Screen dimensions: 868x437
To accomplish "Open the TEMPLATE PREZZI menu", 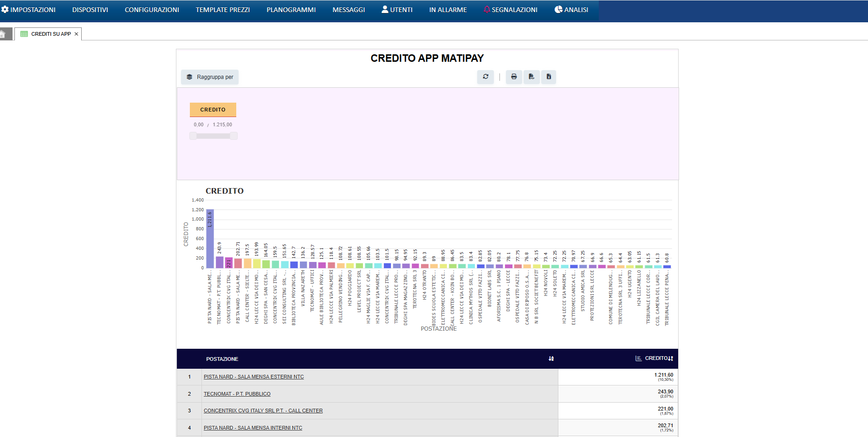I will tap(223, 10).
